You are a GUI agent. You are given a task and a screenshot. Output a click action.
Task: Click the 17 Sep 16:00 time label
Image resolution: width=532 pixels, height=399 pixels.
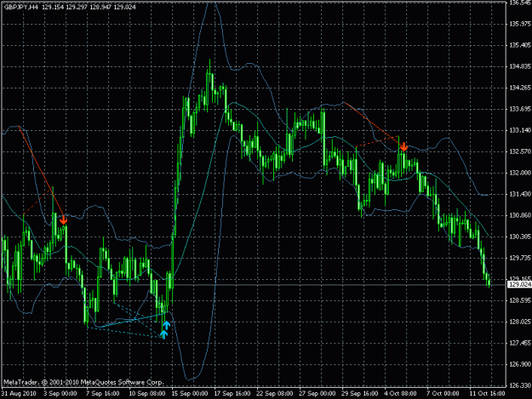232,394
